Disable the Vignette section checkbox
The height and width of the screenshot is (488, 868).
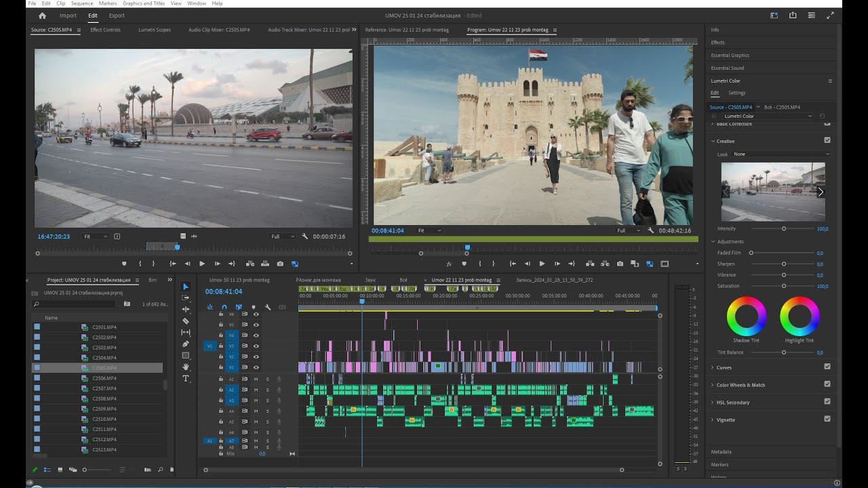[x=827, y=419]
